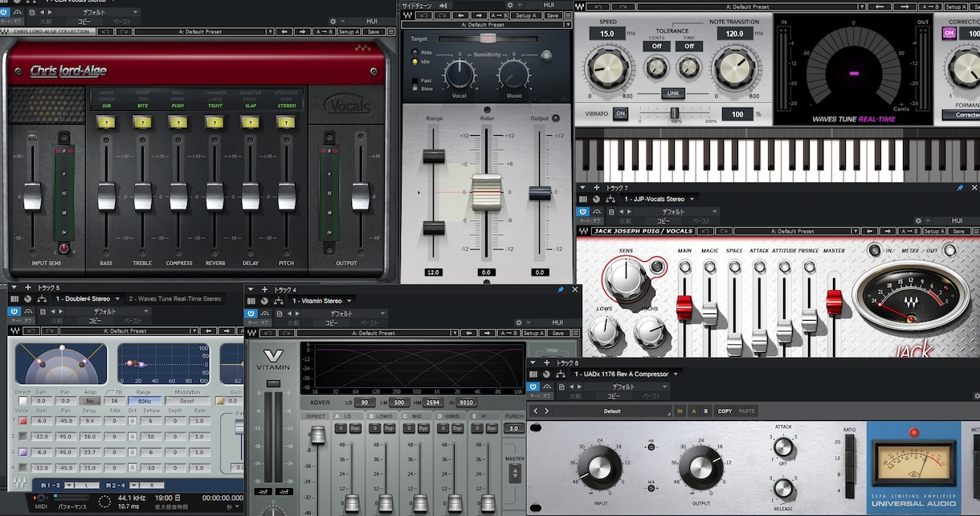Image resolution: width=980 pixels, height=516 pixels.
Task: Click A→B button in CLA Vocals toolbar
Action: click(x=325, y=32)
